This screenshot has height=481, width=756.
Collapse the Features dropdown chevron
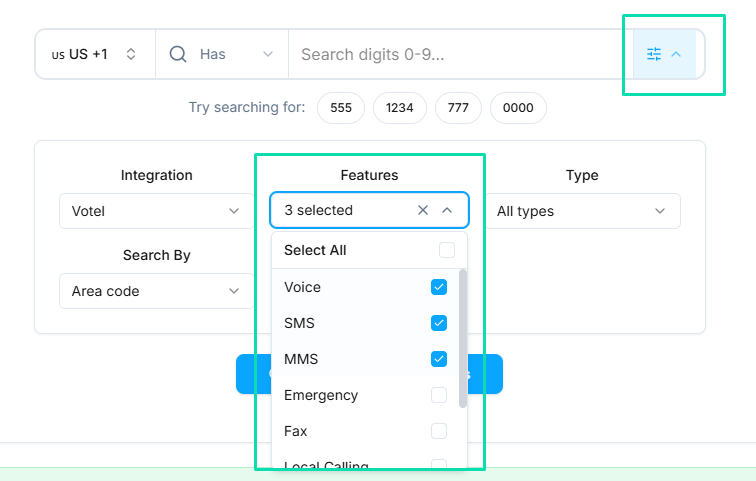click(447, 210)
